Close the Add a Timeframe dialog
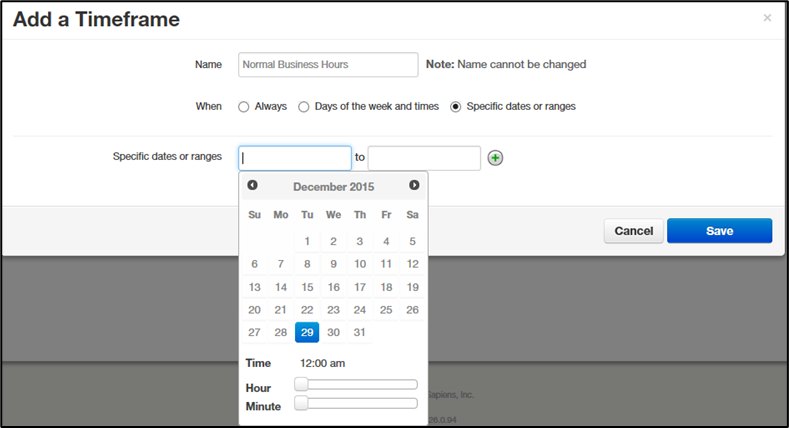789x428 pixels. [x=767, y=18]
